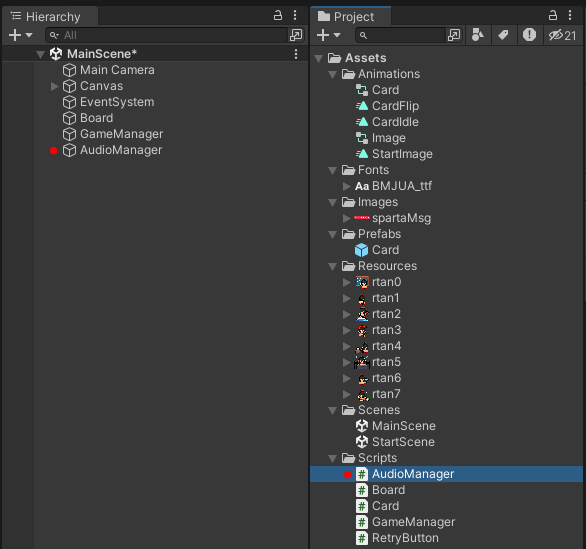Select the RetryButton script file
The width and height of the screenshot is (586, 549).
pos(397,539)
